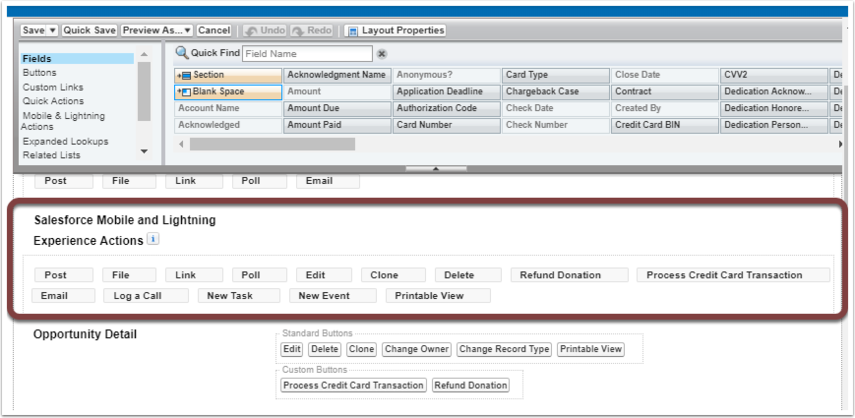
Task: Select the Refund Donation action
Action: pyautogui.click(x=569, y=275)
